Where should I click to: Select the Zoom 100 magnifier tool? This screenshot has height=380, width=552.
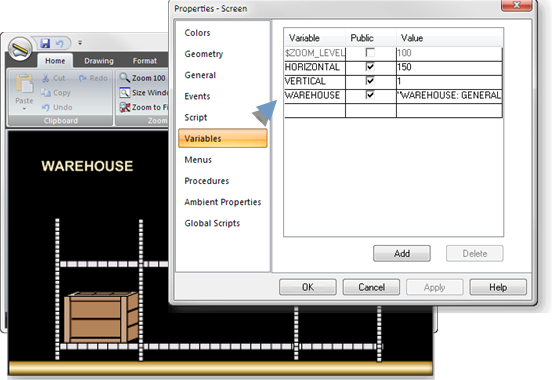point(124,77)
